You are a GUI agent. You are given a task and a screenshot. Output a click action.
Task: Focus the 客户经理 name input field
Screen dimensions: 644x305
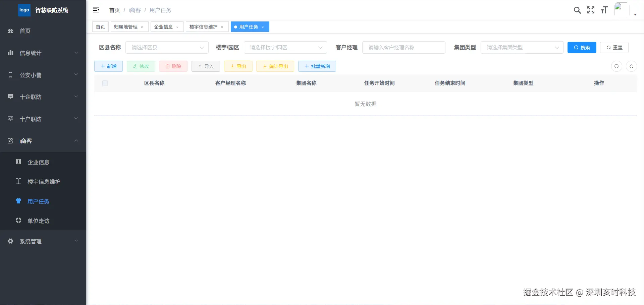(404, 48)
